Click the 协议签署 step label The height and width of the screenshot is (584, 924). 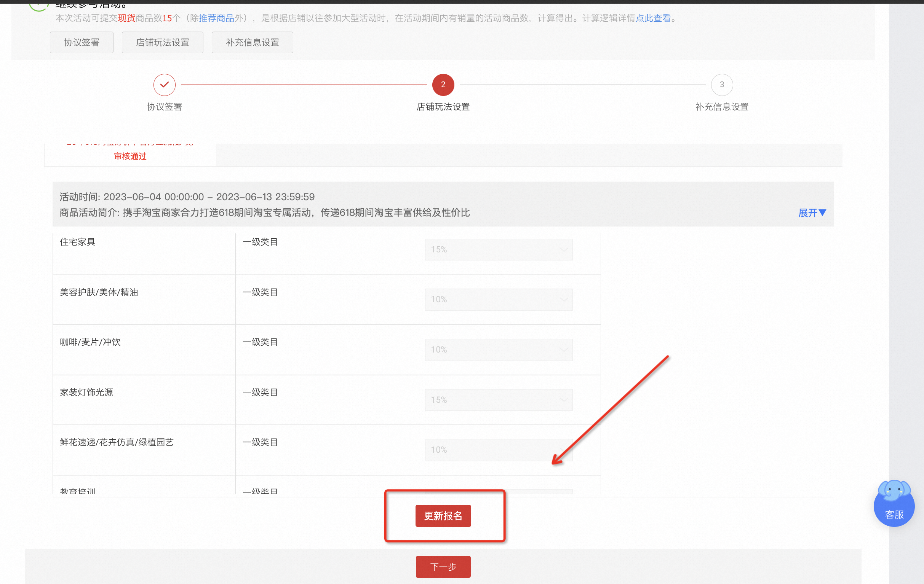pos(164,107)
